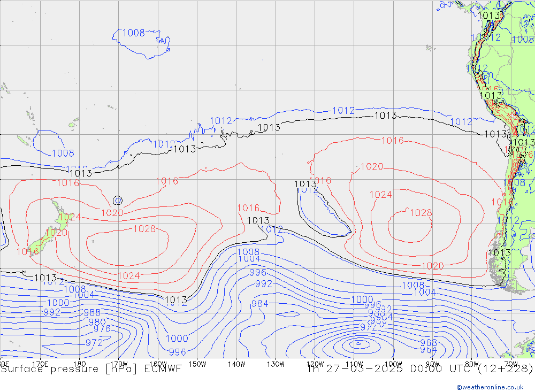Select the 70W longitude axis label
Screen dimensions: 535x392
(x=511, y=364)
